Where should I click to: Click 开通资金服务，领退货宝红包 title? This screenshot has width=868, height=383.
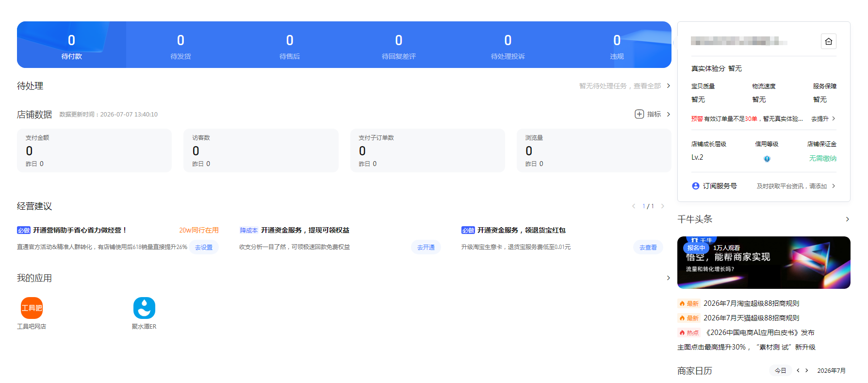pyautogui.click(x=522, y=230)
